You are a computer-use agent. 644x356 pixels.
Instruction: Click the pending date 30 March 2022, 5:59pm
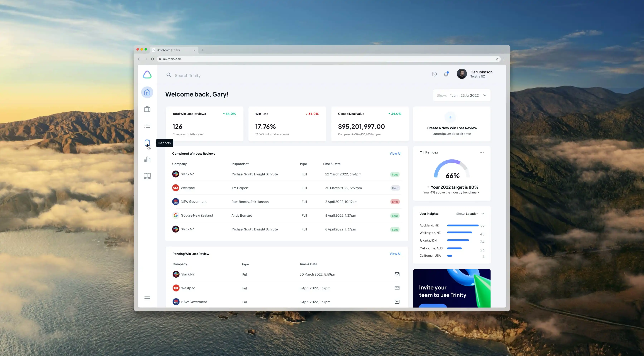(x=318, y=274)
